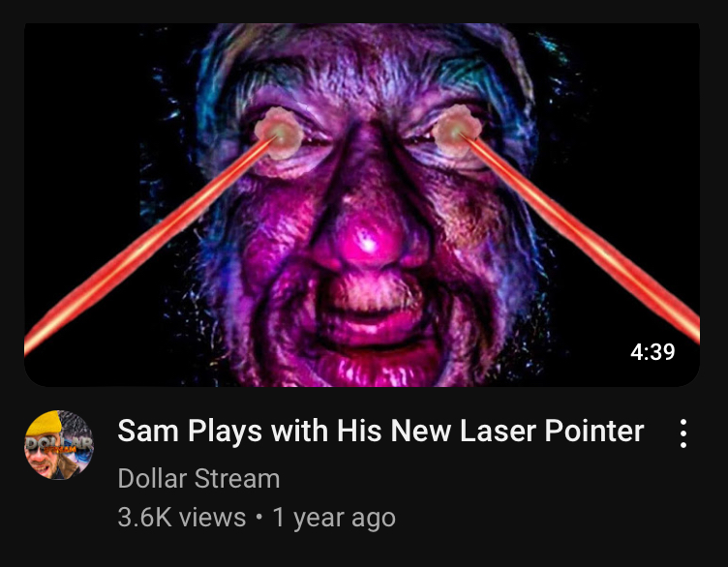The height and width of the screenshot is (567, 728).
Task: Click the 3.6K views text
Action: point(182,517)
